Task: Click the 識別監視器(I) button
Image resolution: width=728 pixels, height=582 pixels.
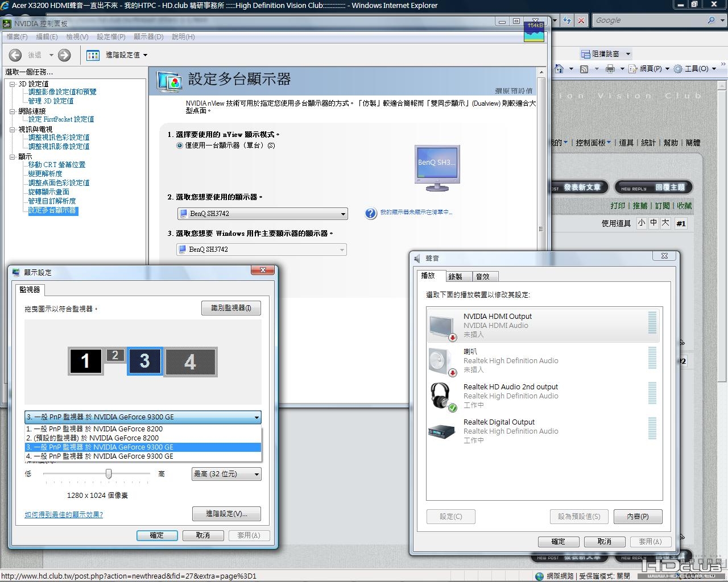Action: 231,308
